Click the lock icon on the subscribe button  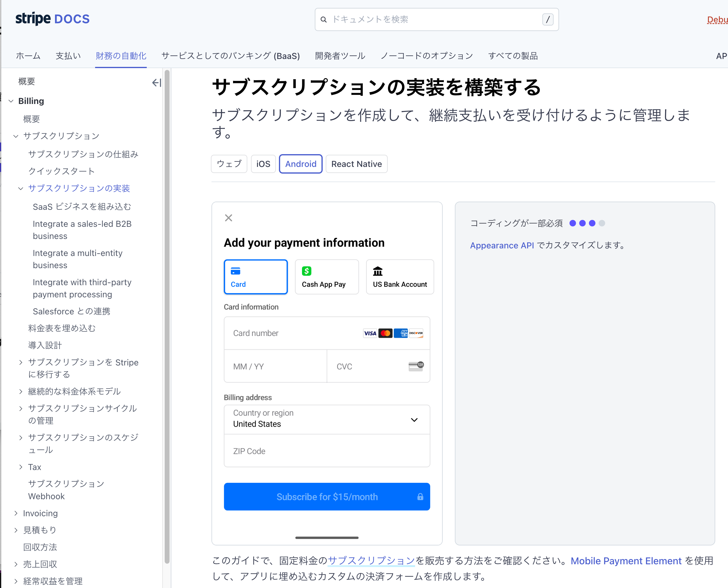click(420, 497)
